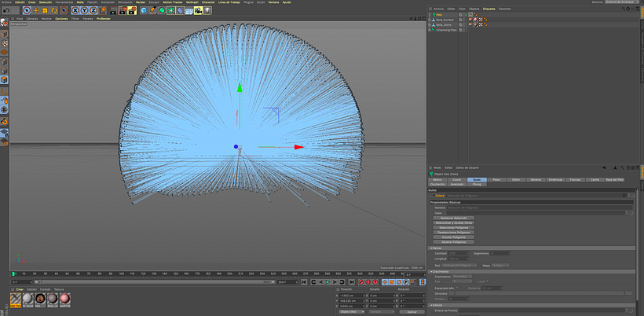Open the Avanzado attribute tab
Image resolution: width=644 pixels, height=316 pixels.
[x=457, y=184]
